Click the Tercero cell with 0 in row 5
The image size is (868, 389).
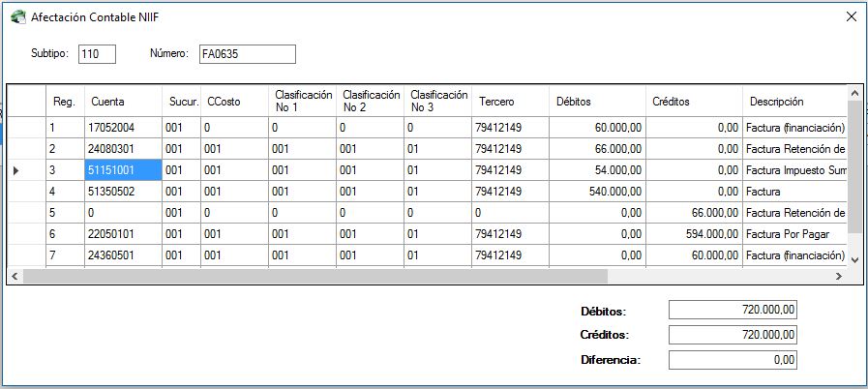point(510,213)
